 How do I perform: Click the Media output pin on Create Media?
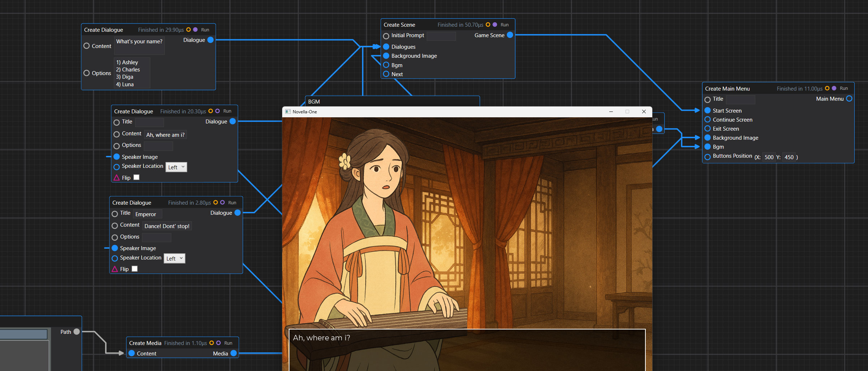233,353
